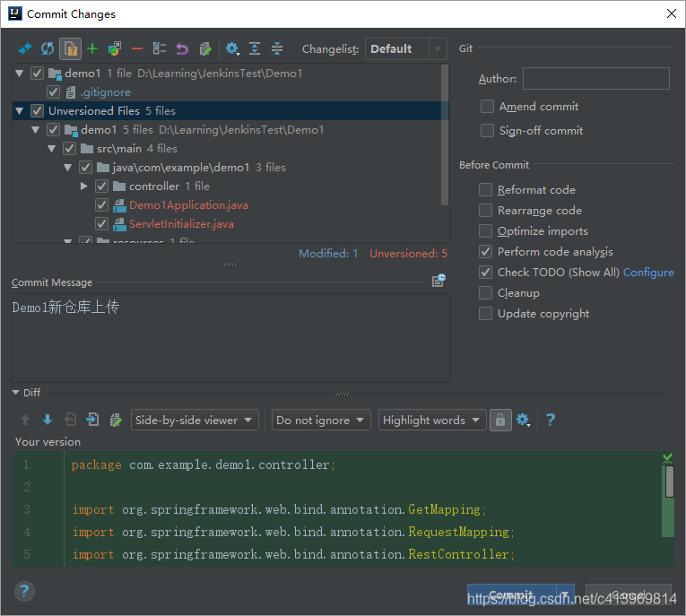The width and height of the screenshot is (686, 616).
Task: Click the Expand All icon
Action: pyautogui.click(x=255, y=48)
